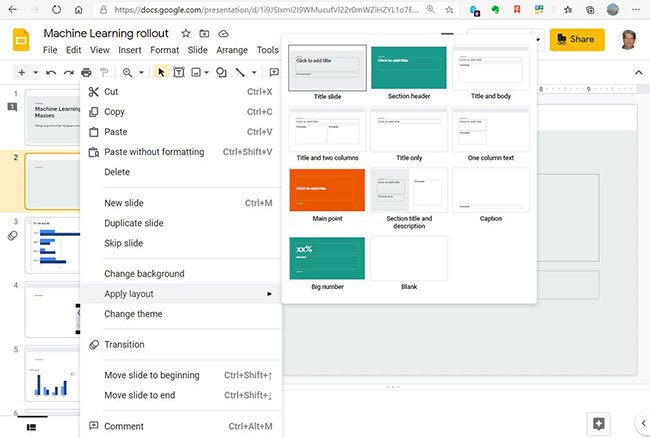This screenshot has width=650, height=438.
Task: Choose Cut from the context menu
Action: coord(181,92)
